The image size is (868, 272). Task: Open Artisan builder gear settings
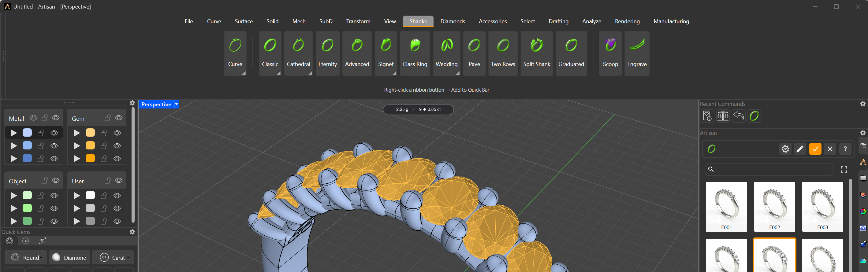(x=785, y=149)
